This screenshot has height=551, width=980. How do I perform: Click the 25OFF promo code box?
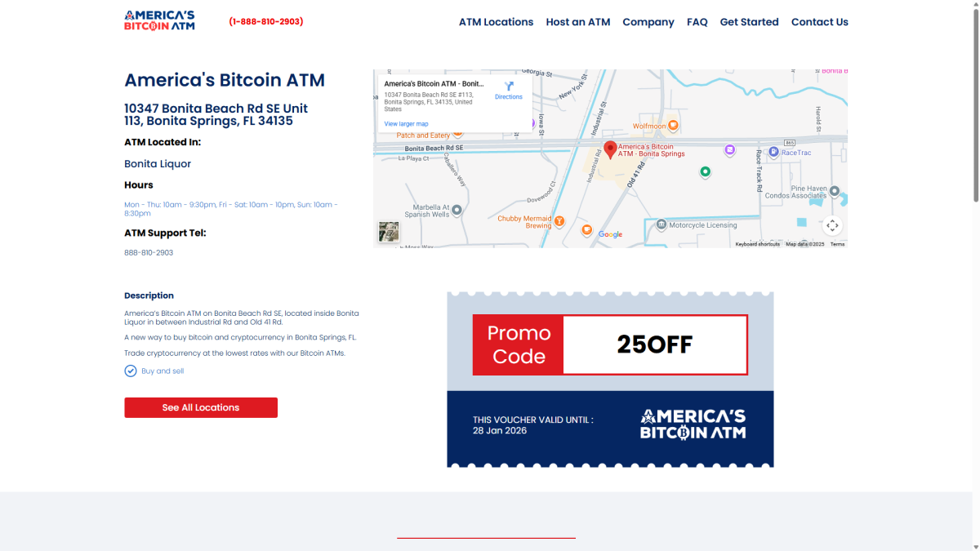click(x=654, y=344)
